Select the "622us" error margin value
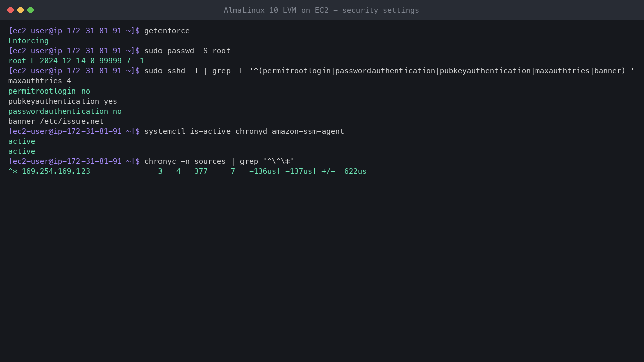The height and width of the screenshot is (362, 644). 355,171
